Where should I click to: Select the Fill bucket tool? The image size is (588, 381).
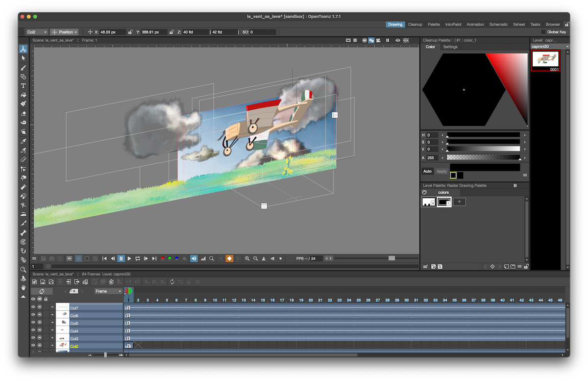pos(23,95)
